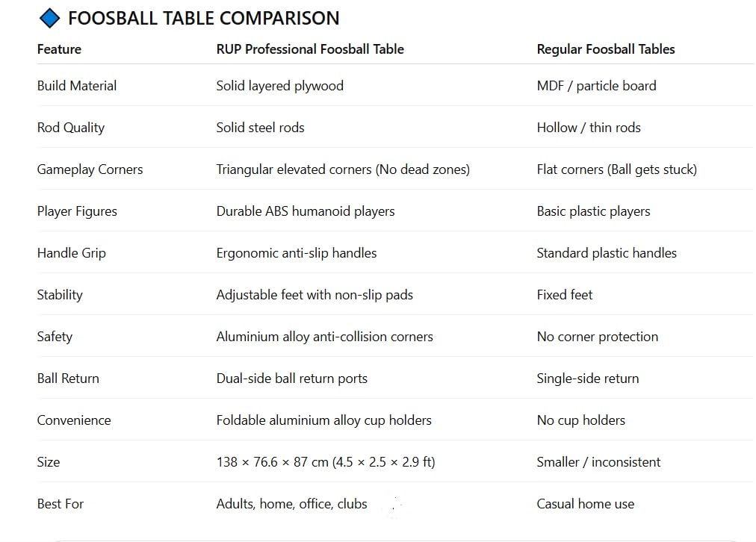
Task: Click the Adjustable feet with non-slip pads cell
Action: click(x=315, y=295)
